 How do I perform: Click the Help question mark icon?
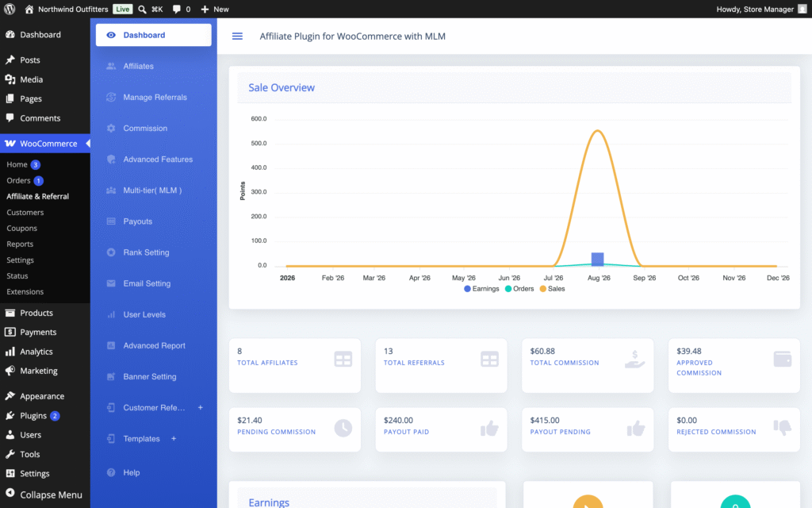111,472
